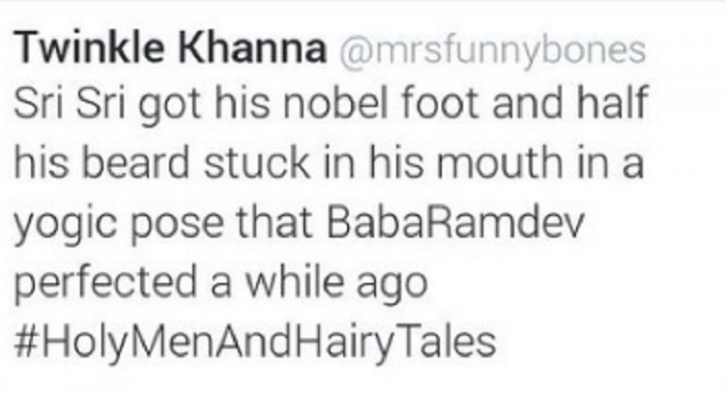Click the word BabaRamdev in the tweet
The height and width of the screenshot is (394, 725).
[x=455, y=222]
